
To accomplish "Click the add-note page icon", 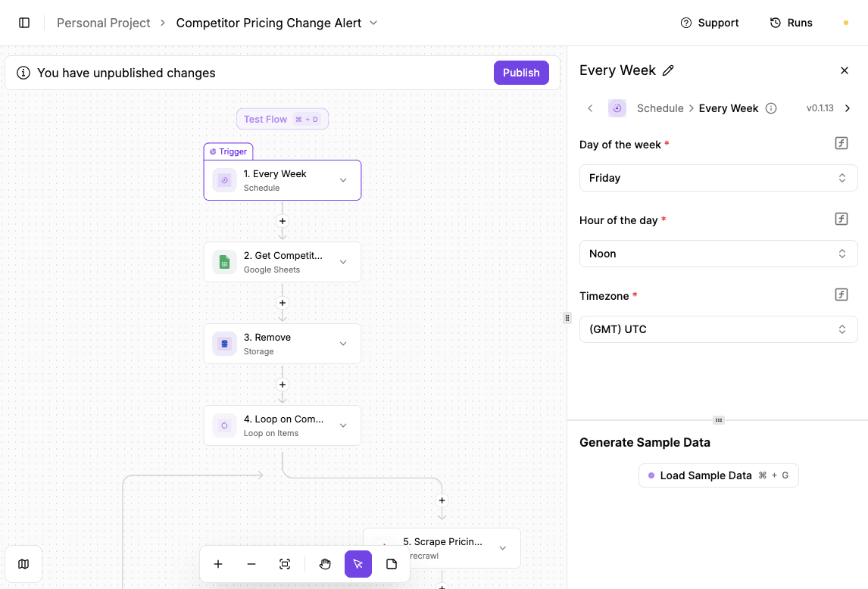I will [x=391, y=564].
